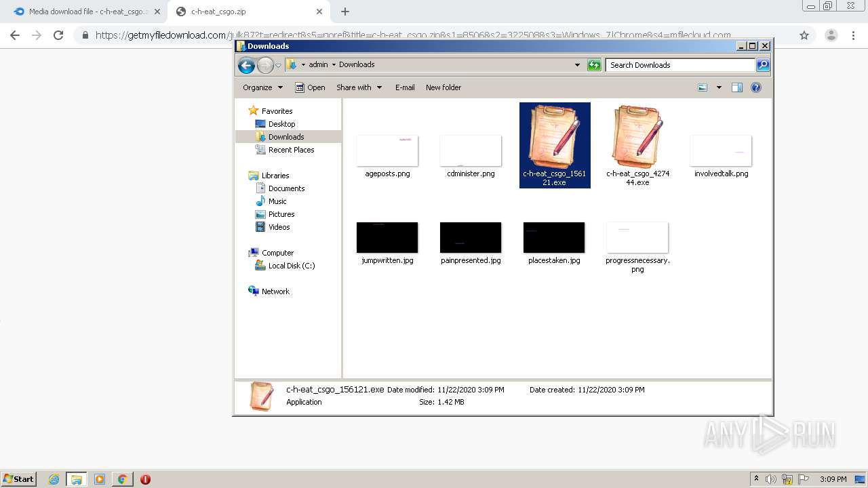Screen dimensions: 868x488
Task: Select Downloads in navigation pane
Action: tap(285, 137)
